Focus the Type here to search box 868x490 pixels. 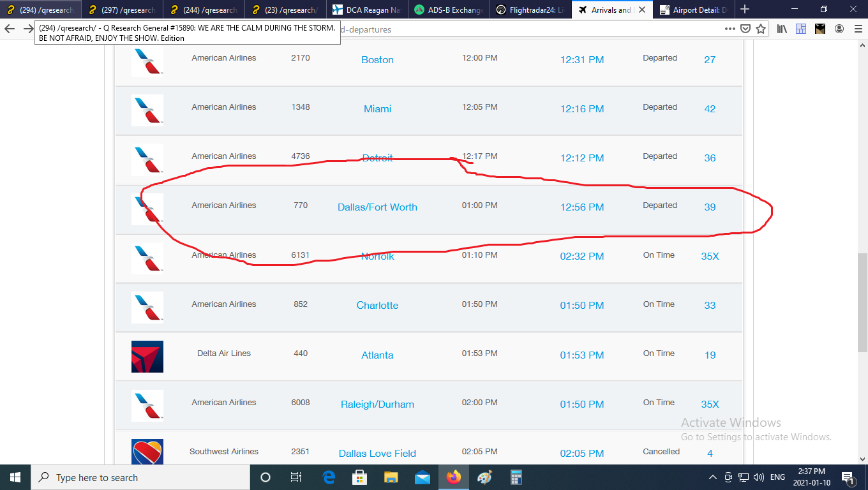[x=140, y=477]
